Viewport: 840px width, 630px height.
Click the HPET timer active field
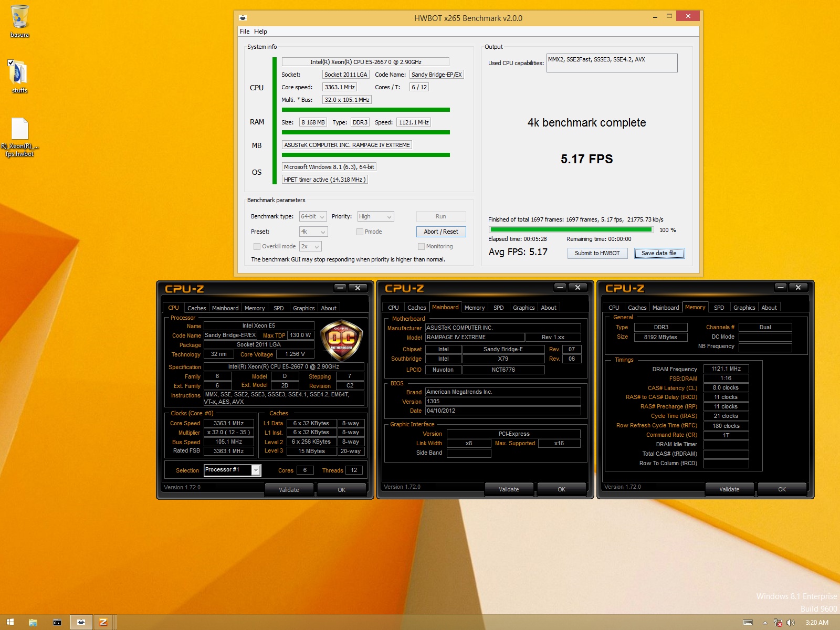click(324, 180)
